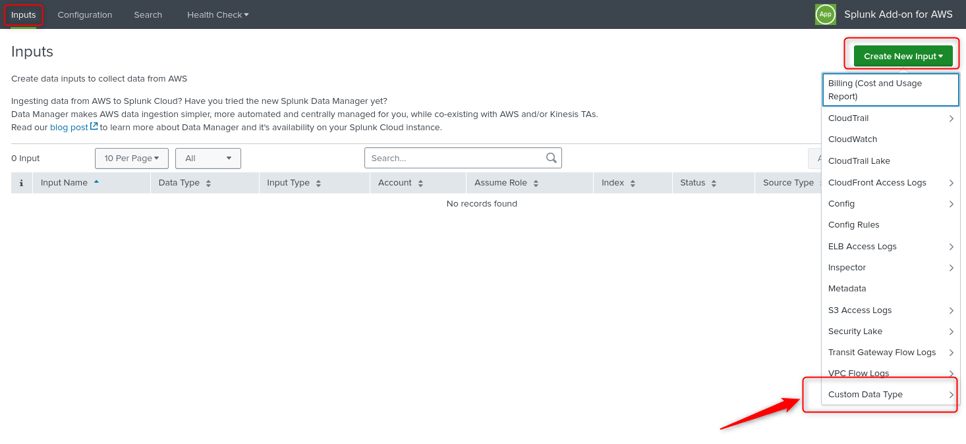Open the All filter dropdown
The height and width of the screenshot is (444, 966).
(208, 158)
